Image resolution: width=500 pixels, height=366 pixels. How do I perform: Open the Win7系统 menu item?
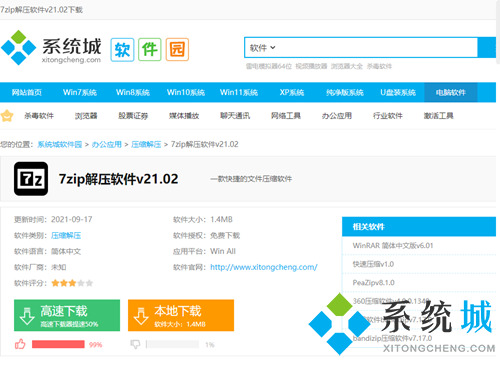point(80,92)
